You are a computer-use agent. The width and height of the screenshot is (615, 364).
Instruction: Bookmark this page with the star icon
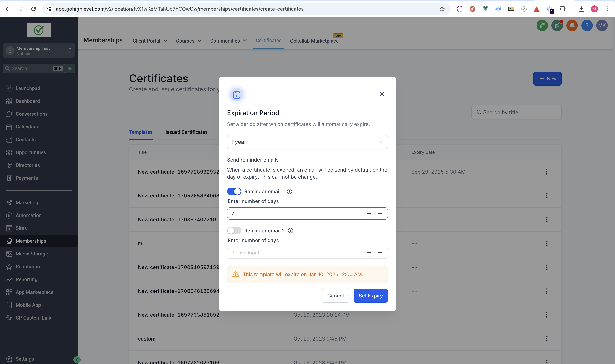point(442,9)
